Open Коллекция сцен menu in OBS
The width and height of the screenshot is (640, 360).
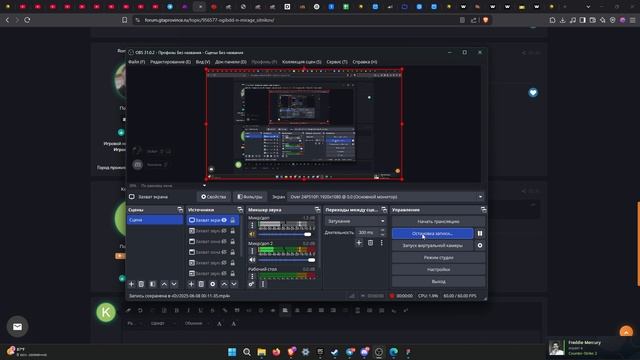[x=302, y=62]
